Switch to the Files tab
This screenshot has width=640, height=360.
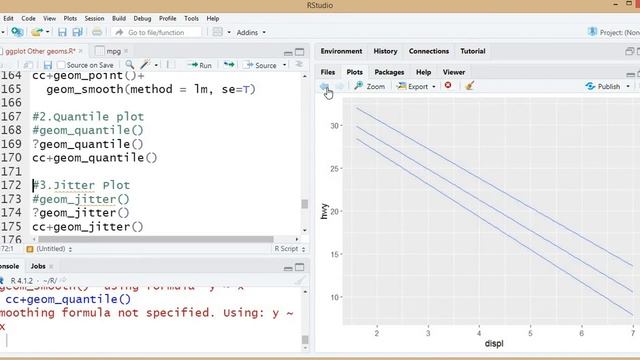pos(328,72)
